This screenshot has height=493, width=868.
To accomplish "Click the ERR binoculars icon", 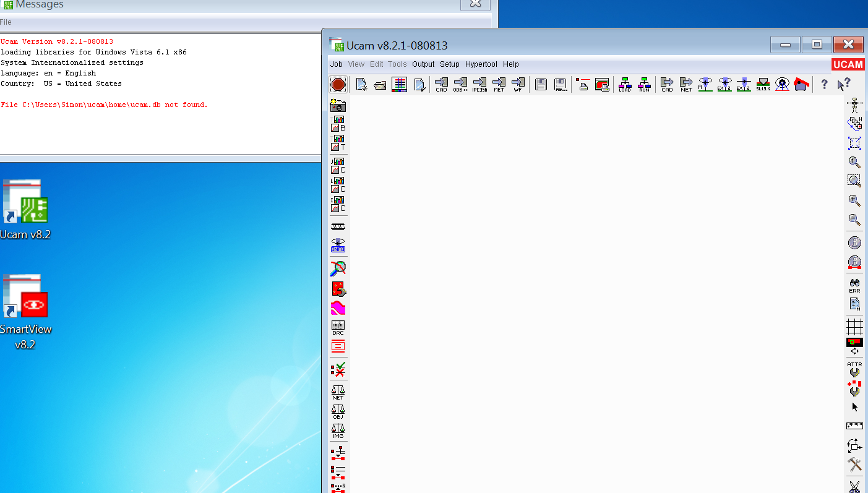I will (854, 285).
